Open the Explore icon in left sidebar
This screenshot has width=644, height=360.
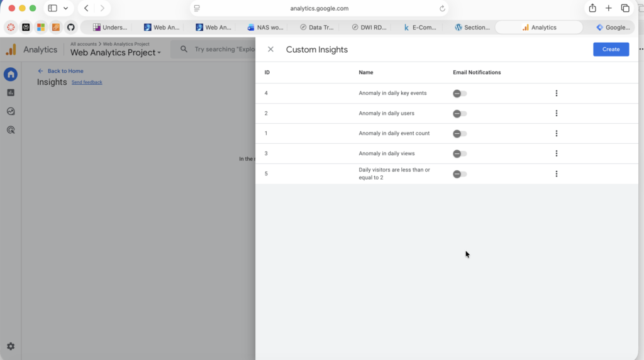click(11, 111)
